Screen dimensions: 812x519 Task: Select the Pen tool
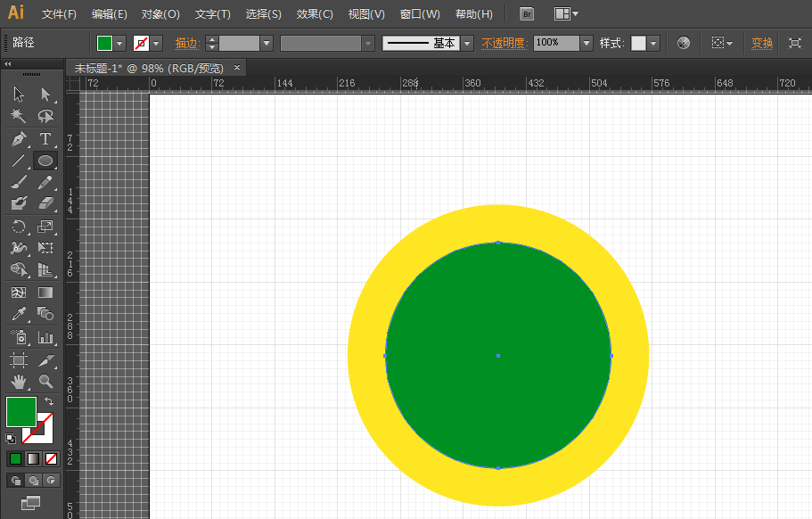[x=18, y=139]
